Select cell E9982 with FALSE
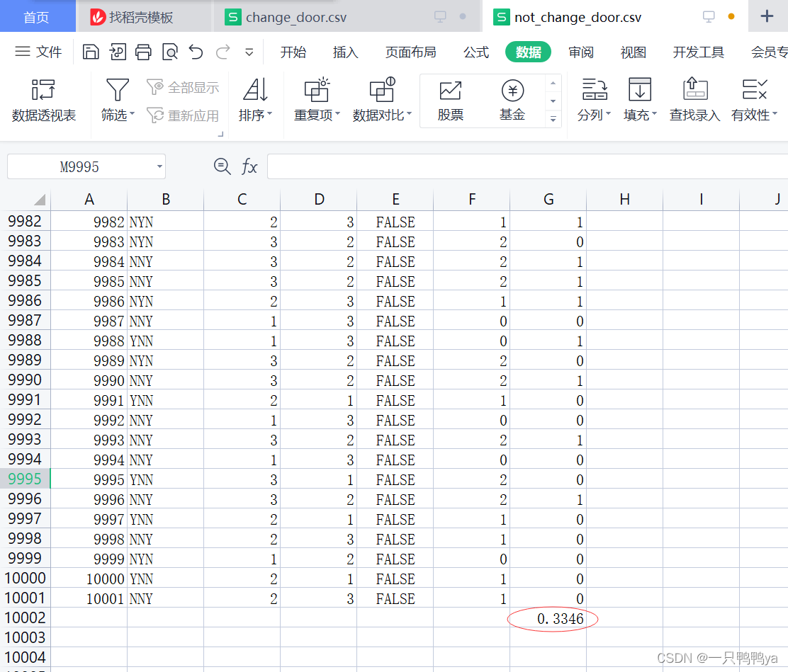 pyautogui.click(x=395, y=222)
